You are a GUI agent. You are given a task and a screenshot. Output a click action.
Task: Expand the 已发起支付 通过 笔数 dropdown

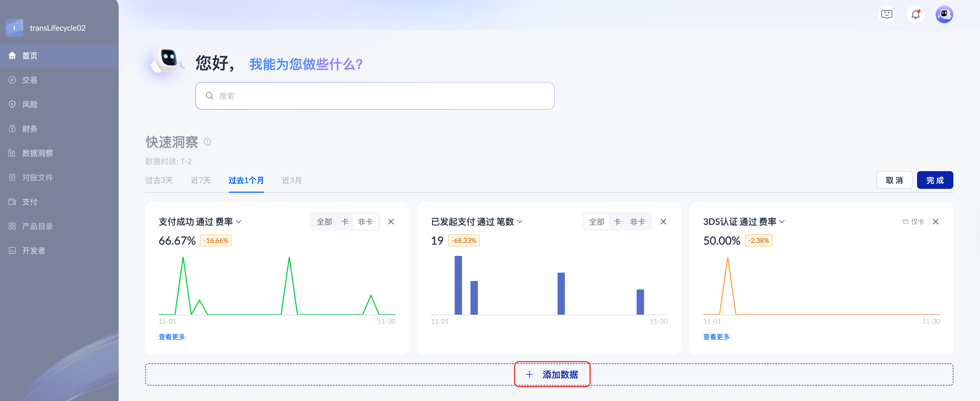point(520,222)
